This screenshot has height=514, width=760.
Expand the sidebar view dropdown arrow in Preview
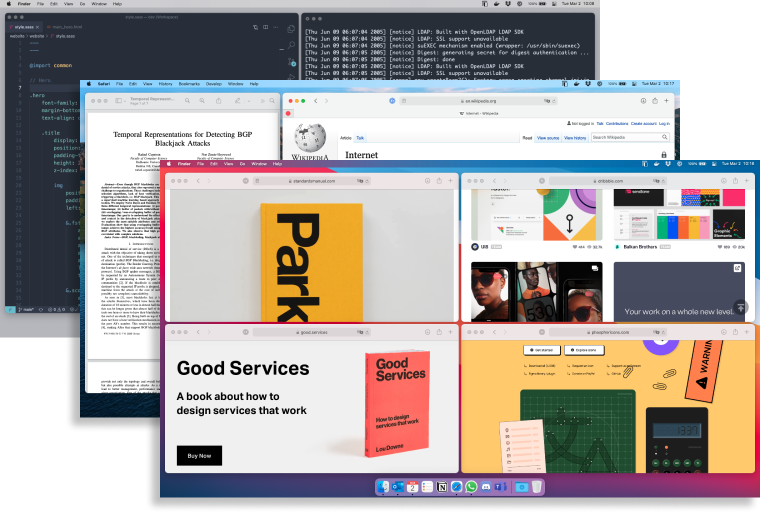pyautogui.click(x=124, y=101)
